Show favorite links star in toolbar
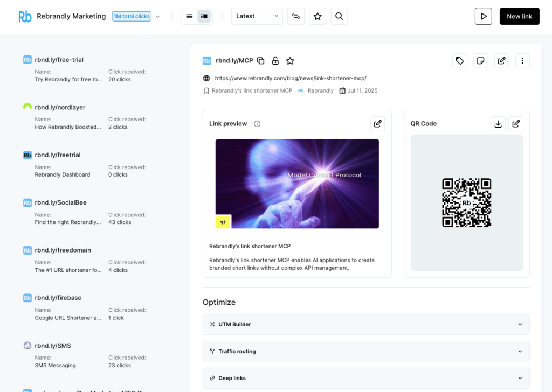552x392 pixels. pos(318,16)
